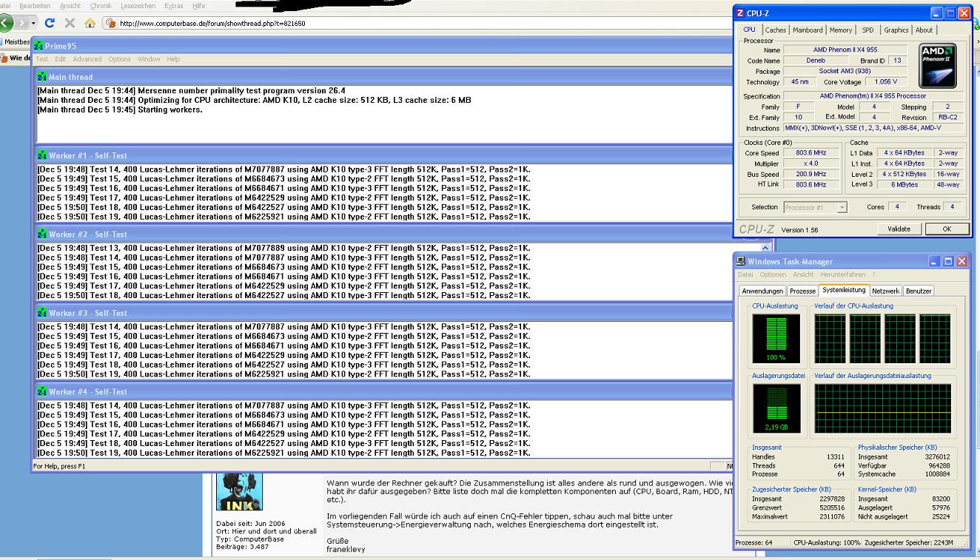Viewport: 980px width, 560px height.
Task: Open Task-Manager Datei menu
Action: [745, 274]
